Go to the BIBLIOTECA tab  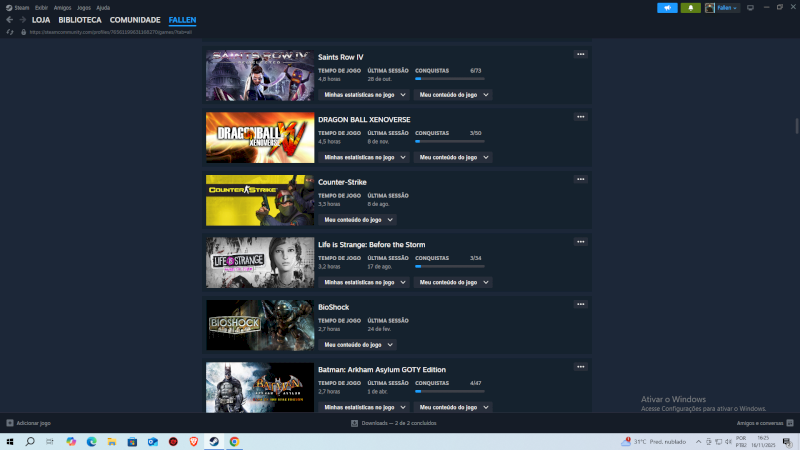point(80,20)
